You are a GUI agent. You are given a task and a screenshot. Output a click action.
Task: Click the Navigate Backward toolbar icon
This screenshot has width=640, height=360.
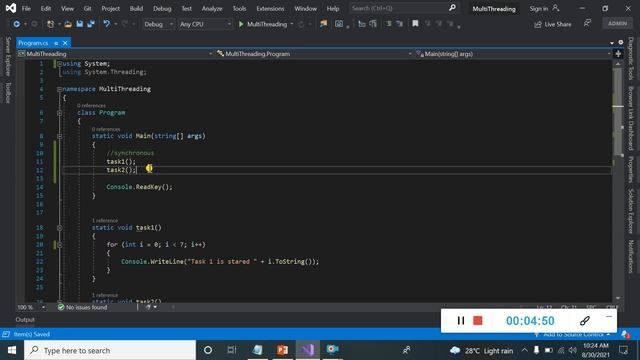[17, 24]
